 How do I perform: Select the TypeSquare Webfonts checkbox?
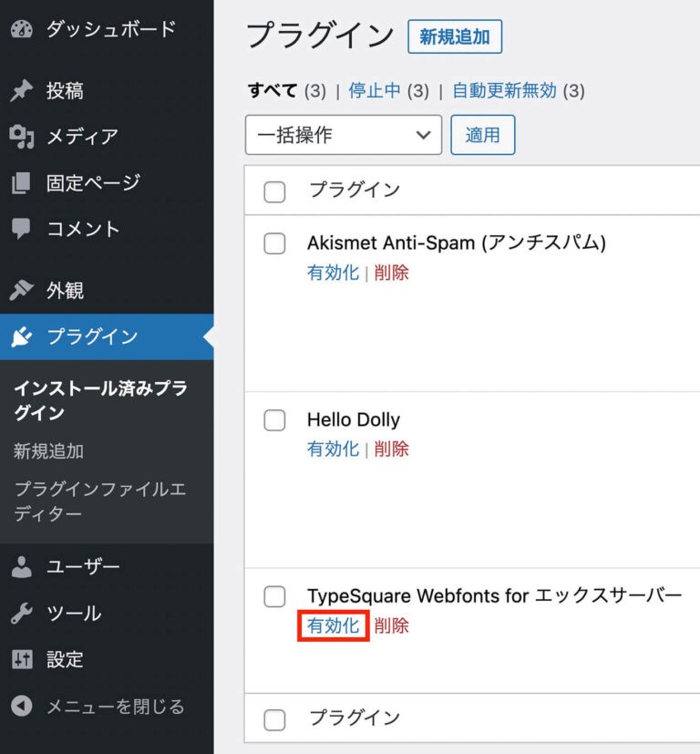(x=273, y=596)
